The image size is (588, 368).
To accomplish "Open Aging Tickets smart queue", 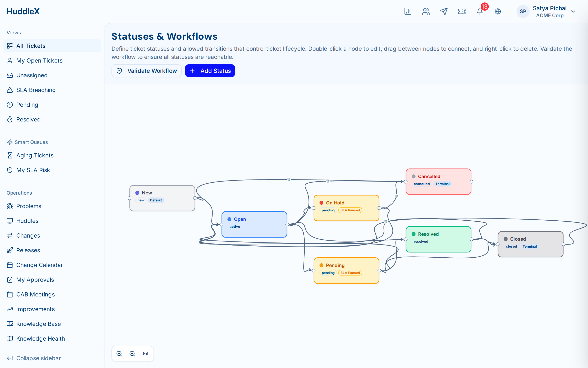I will pos(52,156).
